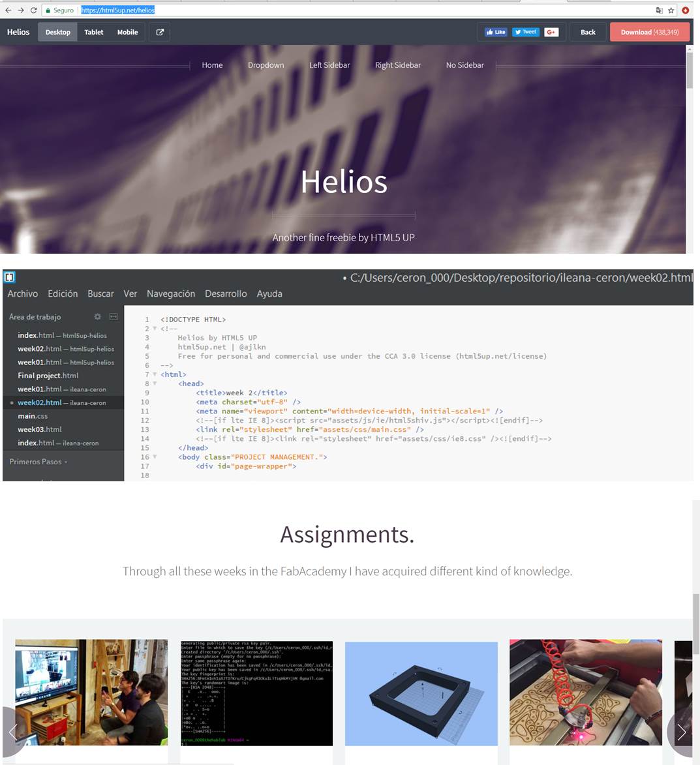Open the Ver menu
The height and width of the screenshot is (765, 700).
click(x=130, y=293)
